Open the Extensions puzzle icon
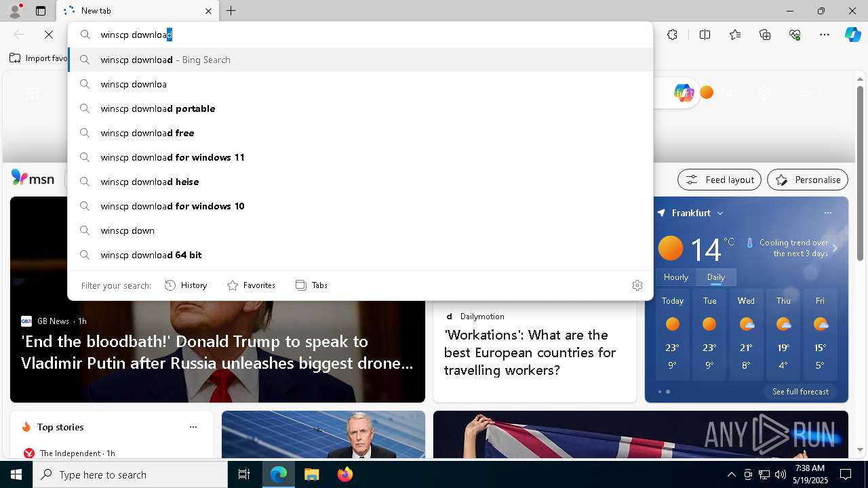 coord(672,35)
